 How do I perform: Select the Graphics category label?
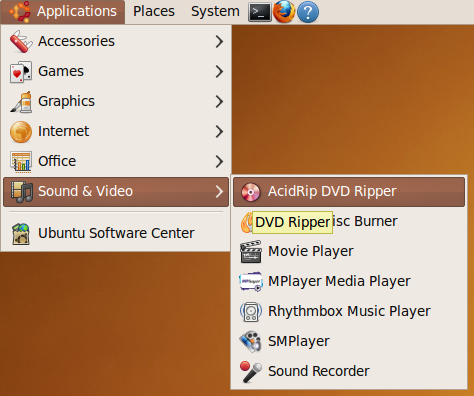(x=66, y=101)
